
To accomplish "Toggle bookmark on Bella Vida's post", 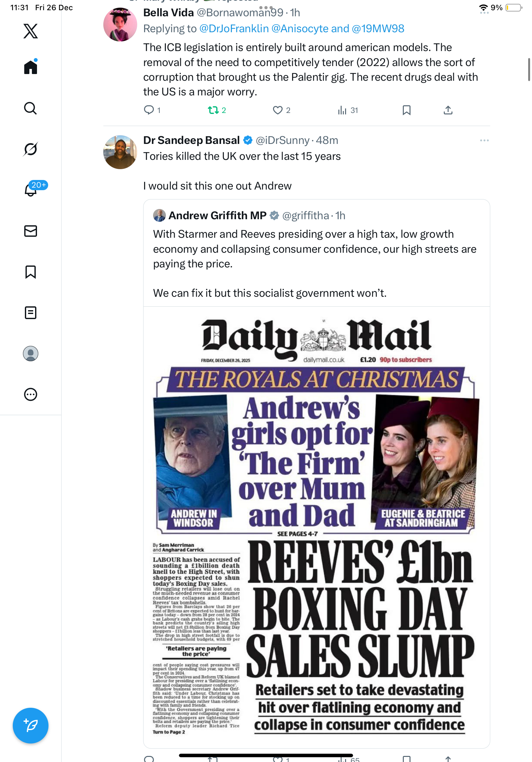I will coord(406,110).
